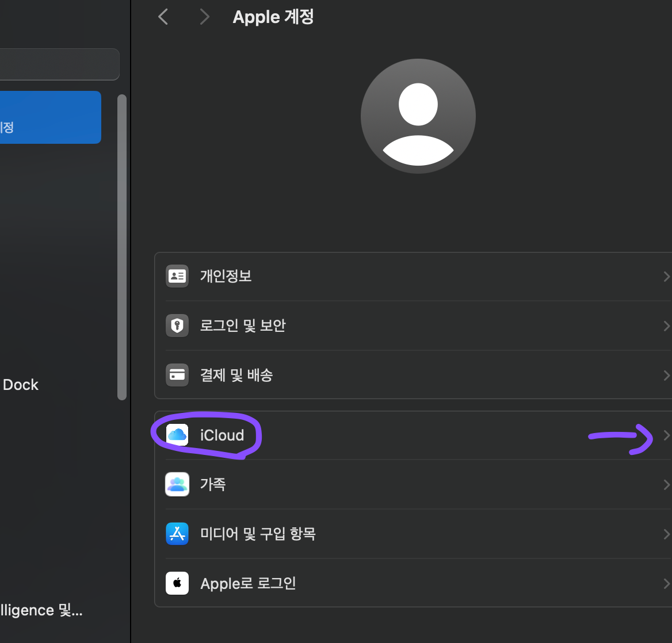Viewport: 672px width, 643px height.
Task: Click the 결제 및 배송 card icon
Action: pos(177,375)
